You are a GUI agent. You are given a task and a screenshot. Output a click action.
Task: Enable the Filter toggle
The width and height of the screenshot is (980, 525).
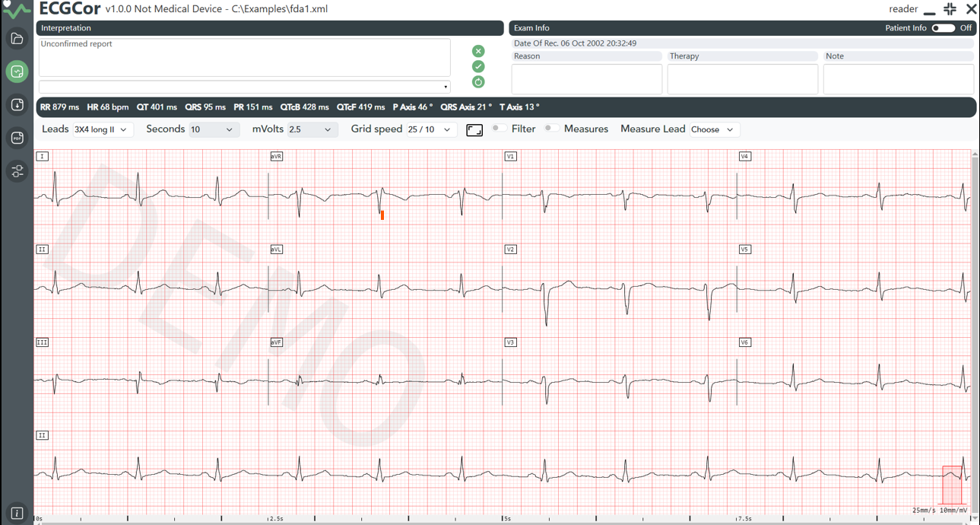pos(499,129)
